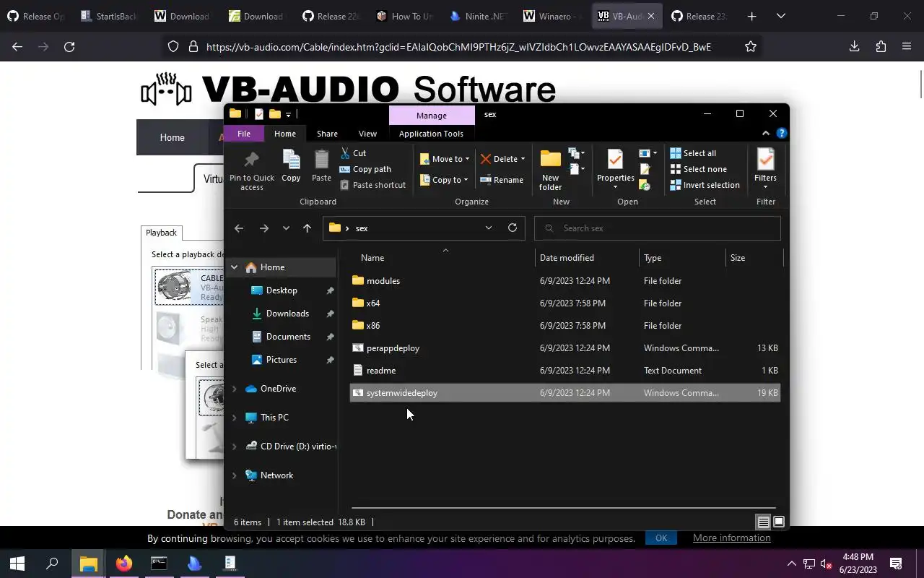
Task: Click Select all
Action: 693,153
